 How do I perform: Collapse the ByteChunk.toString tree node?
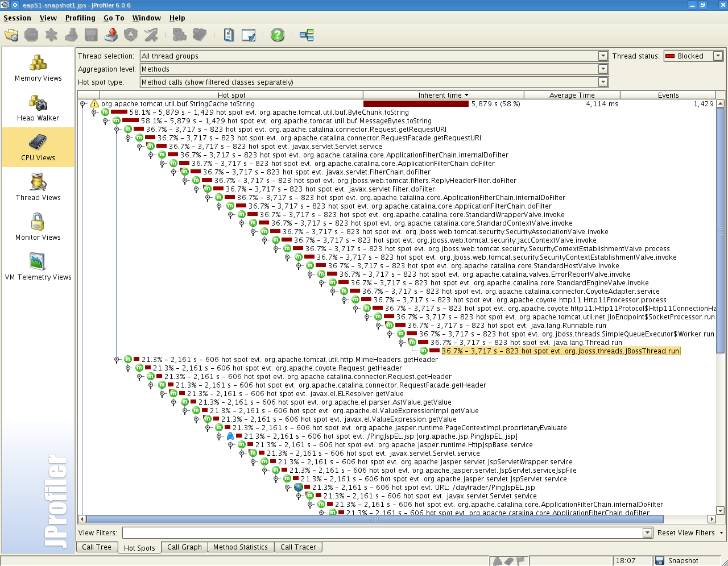(94, 113)
